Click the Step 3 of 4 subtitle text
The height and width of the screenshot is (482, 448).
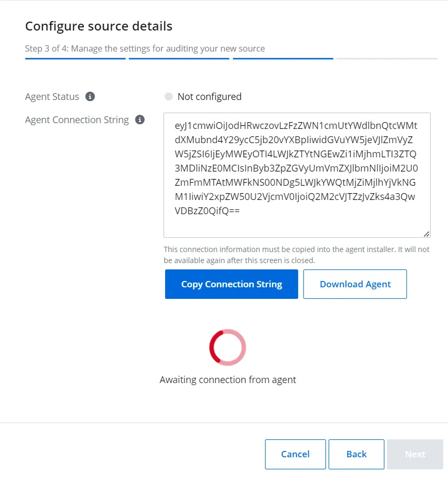coord(145,48)
